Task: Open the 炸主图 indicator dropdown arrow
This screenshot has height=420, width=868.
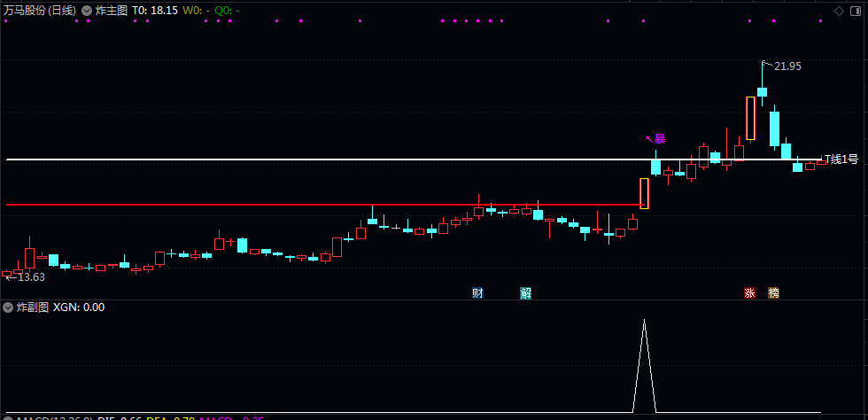Action: pyautogui.click(x=87, y=11)
